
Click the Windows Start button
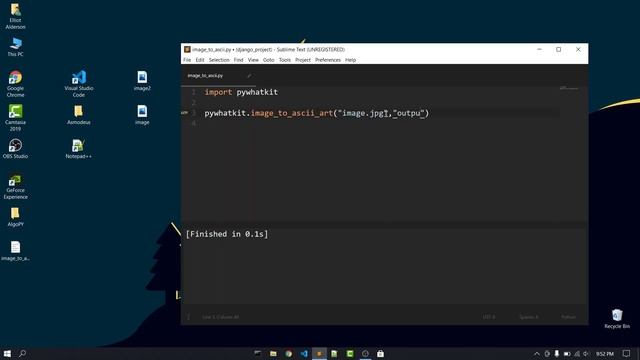7,353
